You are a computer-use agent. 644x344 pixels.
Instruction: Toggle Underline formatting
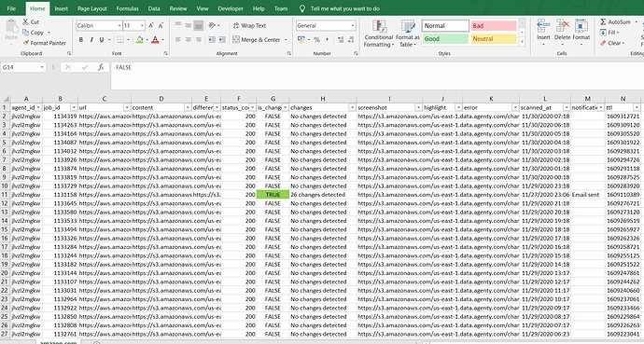(101, 40)
